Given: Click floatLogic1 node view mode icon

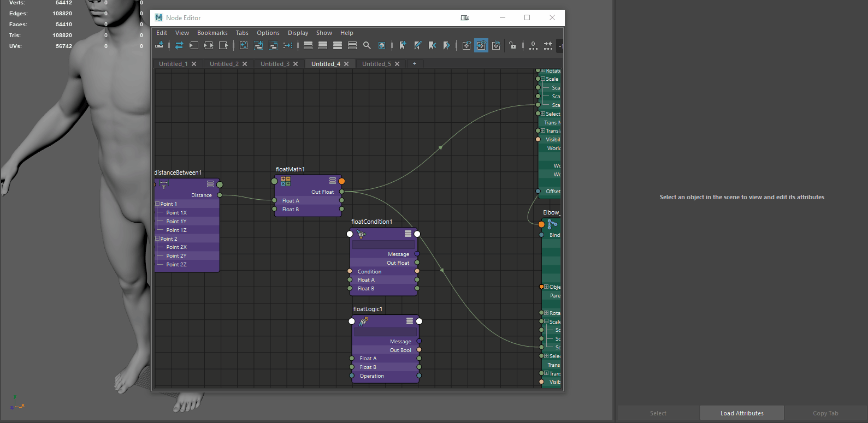Looking at the screenshot, I should 410,321.
